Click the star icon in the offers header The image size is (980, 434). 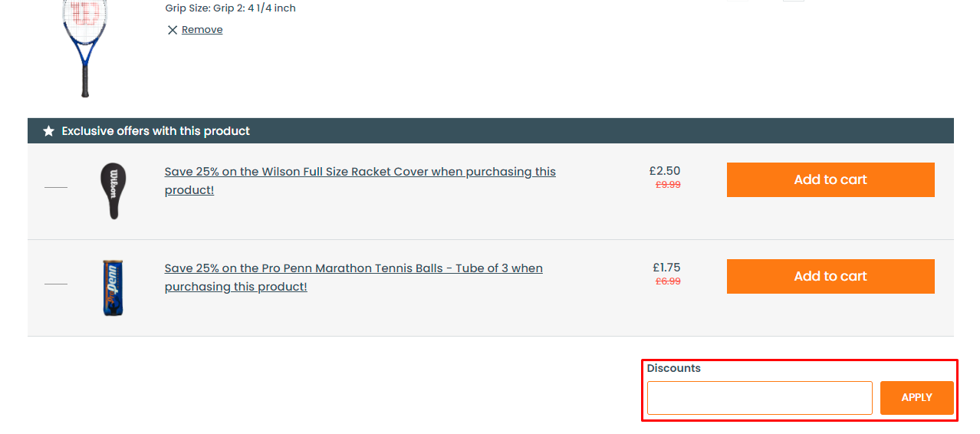[49, 131]
